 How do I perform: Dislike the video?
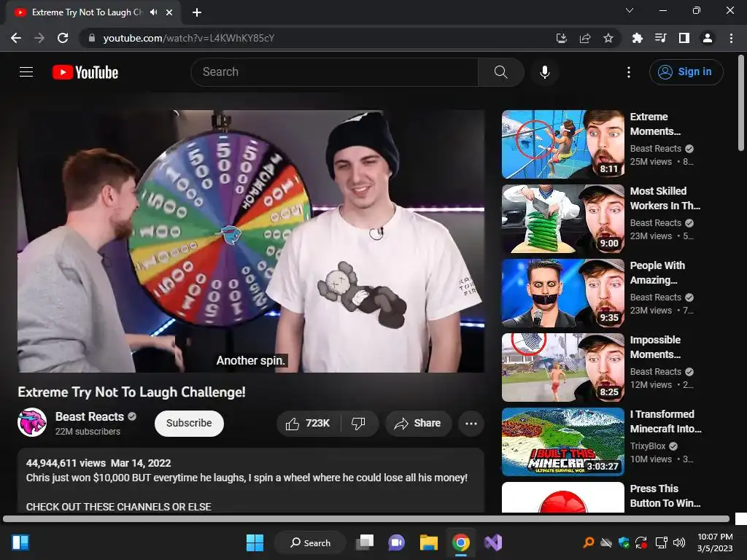point(359,424)
